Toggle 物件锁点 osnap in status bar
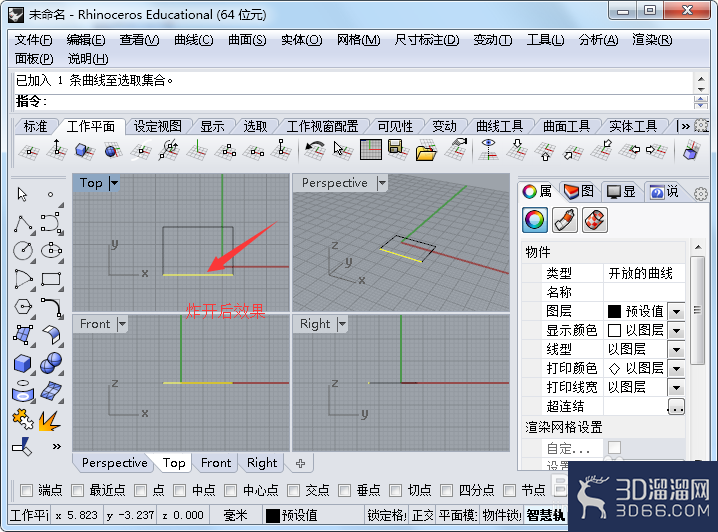The height and width of the screenshot is (532, 718). 501,516
